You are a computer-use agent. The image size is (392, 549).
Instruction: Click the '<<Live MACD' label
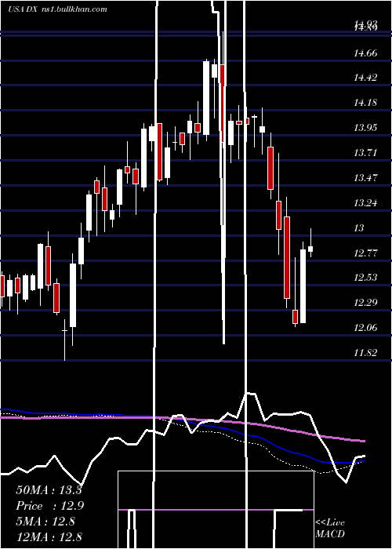coord(330,528)
